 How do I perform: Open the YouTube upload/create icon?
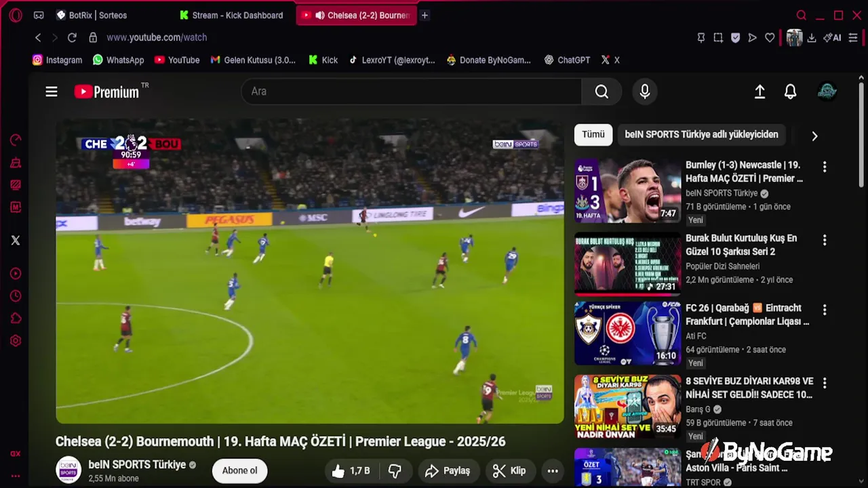pyautogui.click(x=760, y=91)
